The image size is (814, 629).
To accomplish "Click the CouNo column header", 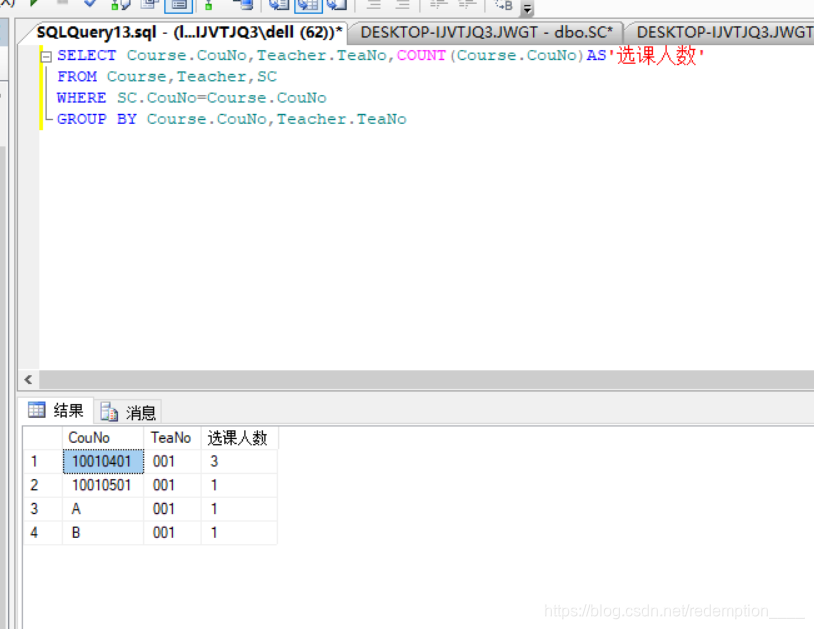I will click(x=103, y=438).
